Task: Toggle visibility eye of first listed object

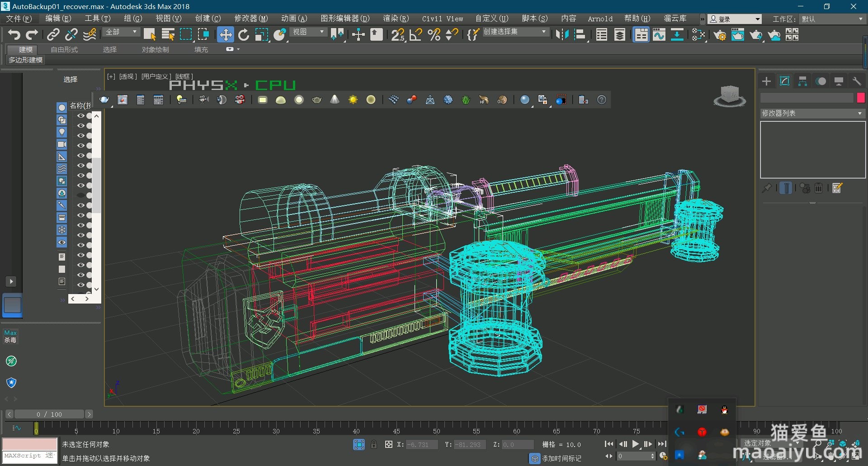Action: (x=80, y=116)
